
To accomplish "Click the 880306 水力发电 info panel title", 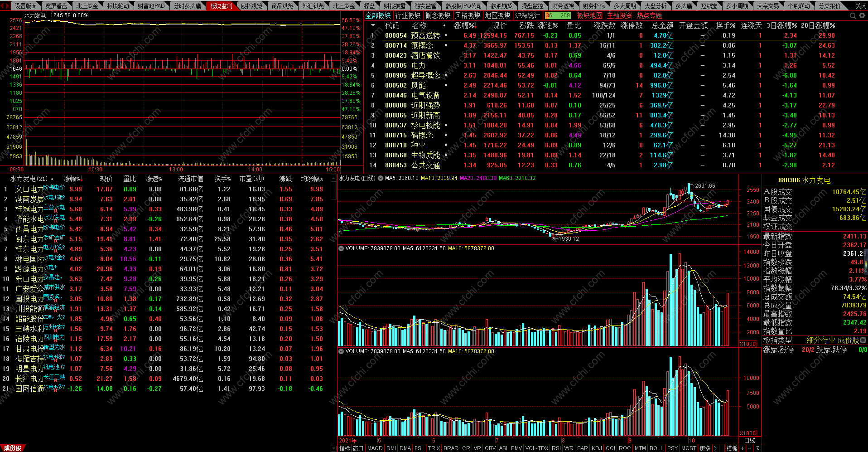I will 805,180.
